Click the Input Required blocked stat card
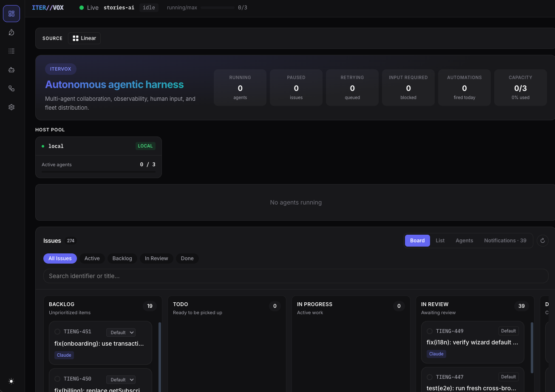The width and height of the screenshot is (555, 392). [408, 88]
